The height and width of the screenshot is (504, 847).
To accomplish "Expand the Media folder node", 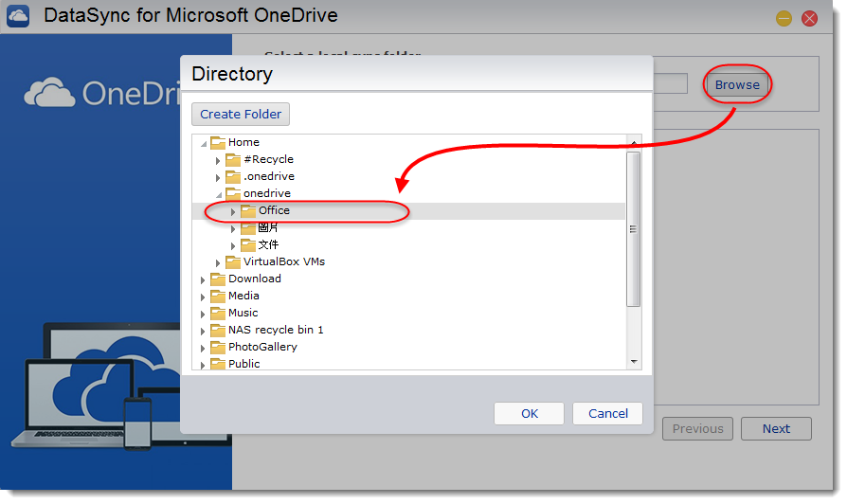I will click(203, 297).
